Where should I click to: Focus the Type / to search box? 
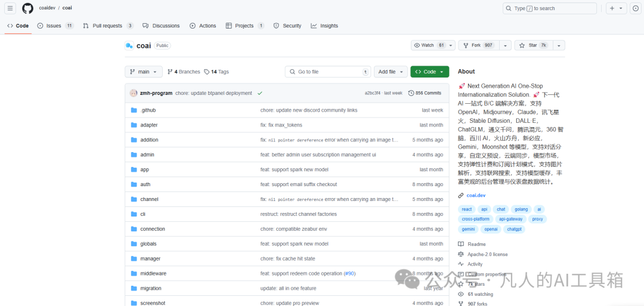[x=550, y=8]
